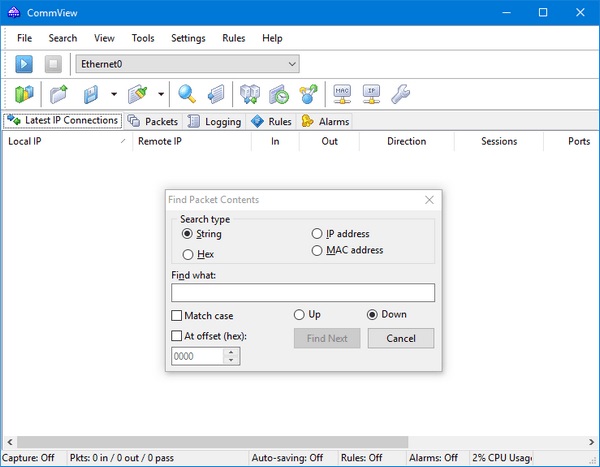This screenshot has width=600, height=467.
Task: Open the Settings menu
Action: (188, 38)
